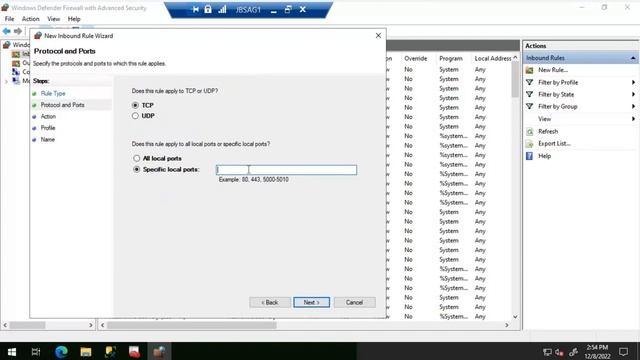Click Refresh in the Actions pane

coord(548,131)
